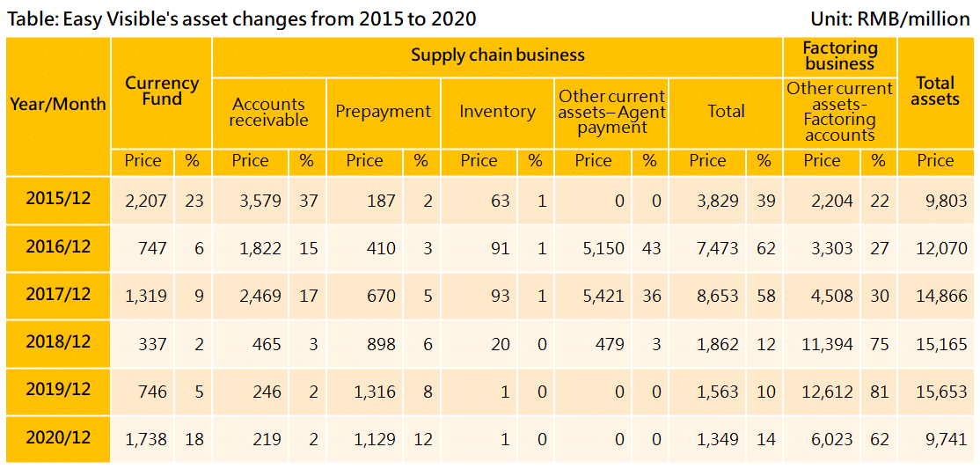This screenshot has width=980, height=469.
Task: Select agent payment value 5,421
Action: (x=603, y=297)
